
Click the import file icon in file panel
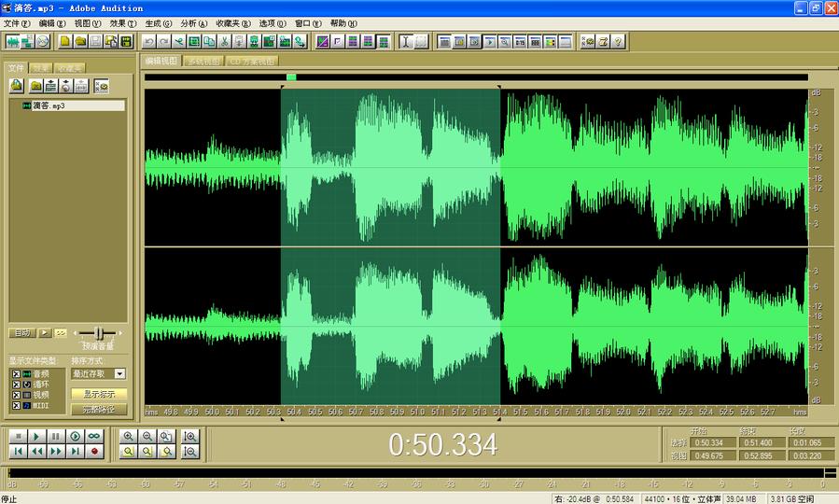17,86
